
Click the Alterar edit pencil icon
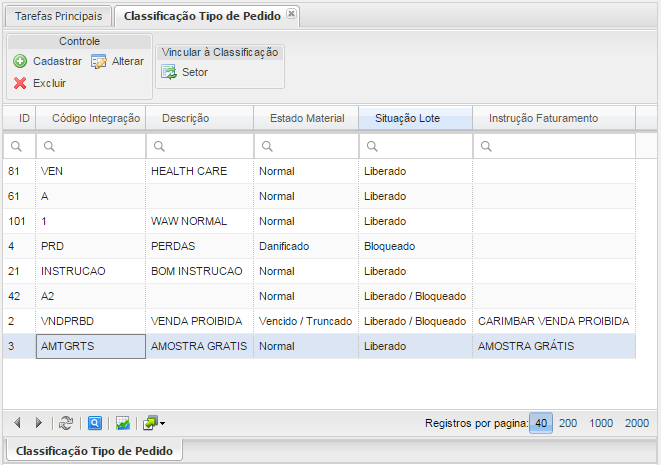pos(99,61)
